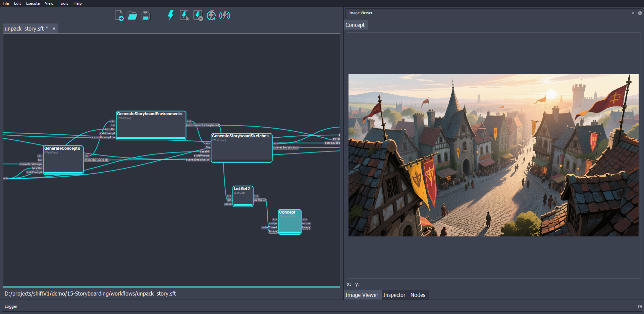Click the execute selected node icon
Screen dimensions: 644x314
click(184, 15)
